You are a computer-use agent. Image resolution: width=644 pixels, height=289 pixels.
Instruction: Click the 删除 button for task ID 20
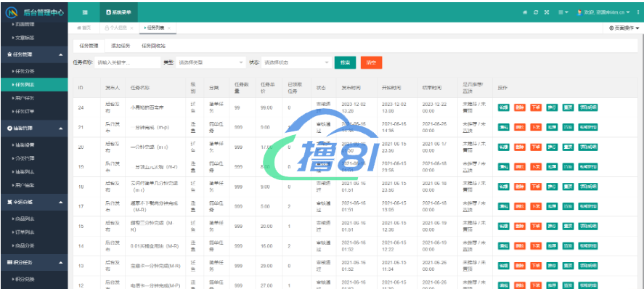[x=520, y=147]
